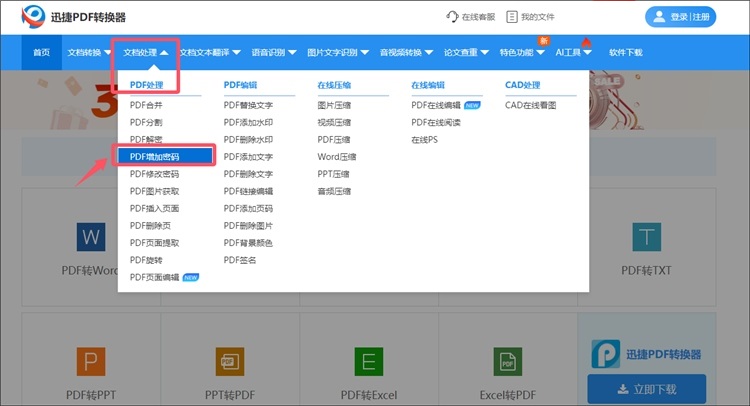
Task: Choose PDF增加密码 menu entry
Action: click(165, 156)
